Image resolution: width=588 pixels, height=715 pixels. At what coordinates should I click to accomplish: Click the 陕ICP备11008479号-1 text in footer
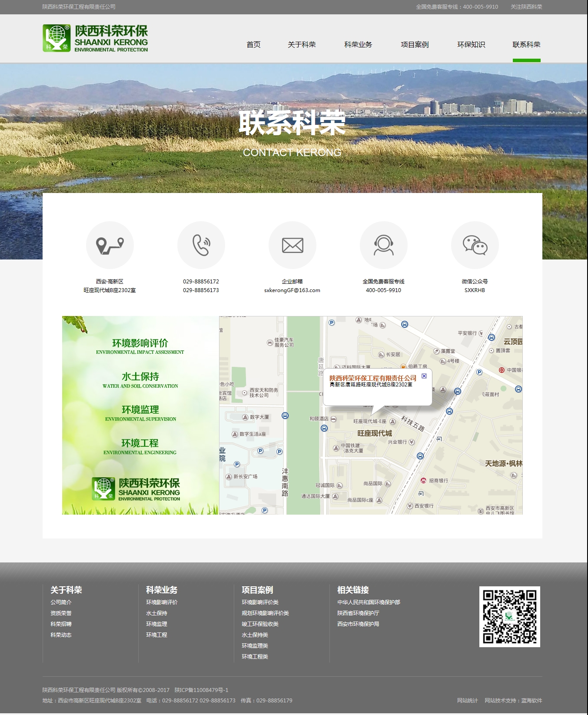pos(201,690)
